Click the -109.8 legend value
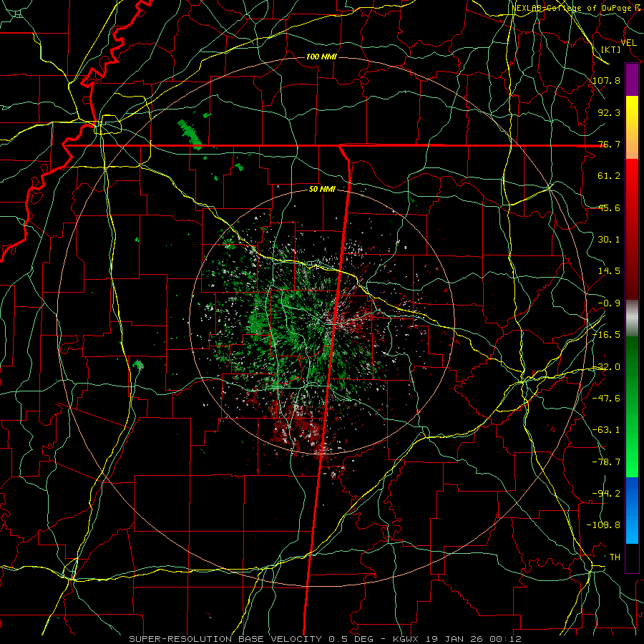This screenshot has width=644, height=644. pyautogui.click(x=604, y=525)
